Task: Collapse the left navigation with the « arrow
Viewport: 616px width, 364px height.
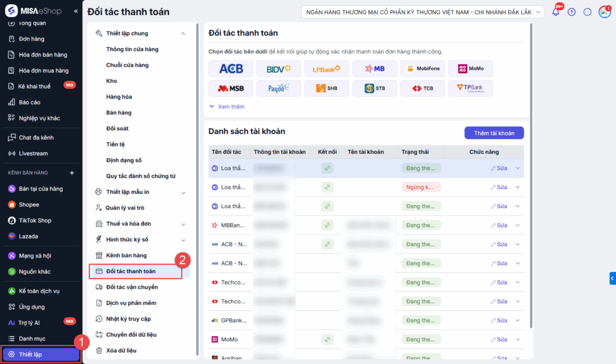Action: [x=75, y=10]
